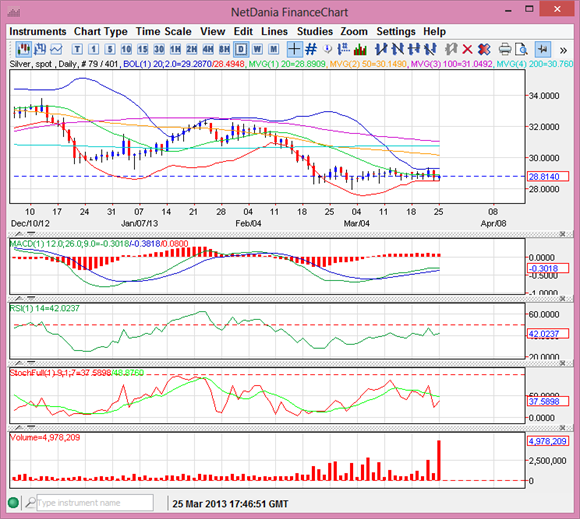Image resolution: width=580 pixels, height=519 pixels.
Task: Click the green and red volume bars icon
Action: (x=360, y=49)
